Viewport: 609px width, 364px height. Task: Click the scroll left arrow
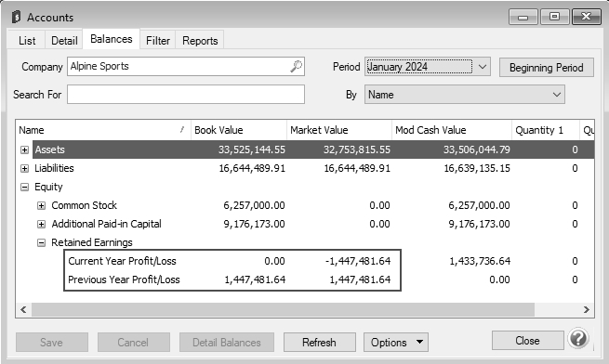[x=23, y=309]
